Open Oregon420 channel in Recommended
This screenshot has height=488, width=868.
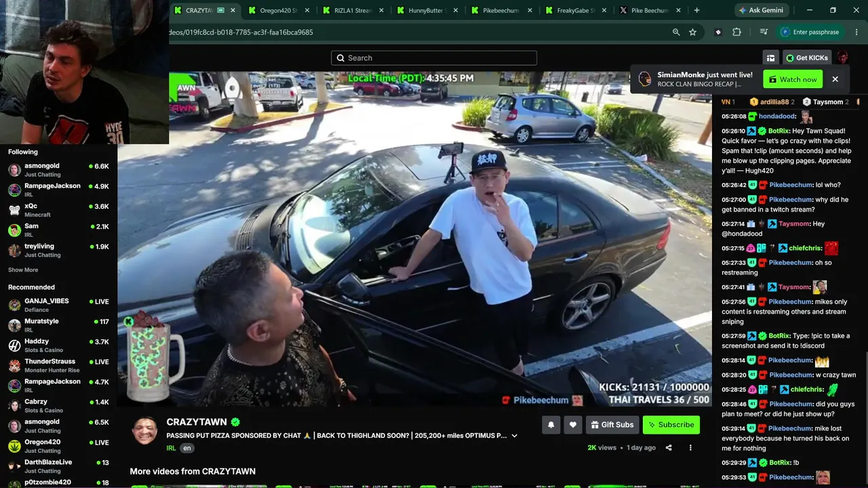pyautogui.click(x=58, y=446)
